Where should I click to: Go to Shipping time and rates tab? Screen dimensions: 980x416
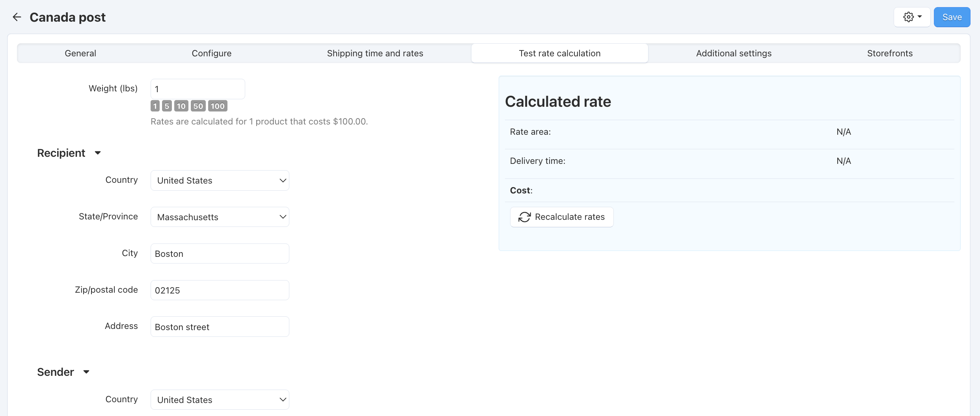375,53
